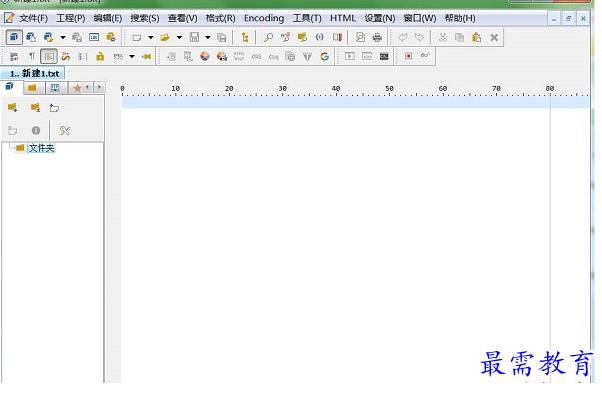This screenshot has height=395, width=602.
Task: Select the 新建1.txt document tab
Action: (33, 73)
